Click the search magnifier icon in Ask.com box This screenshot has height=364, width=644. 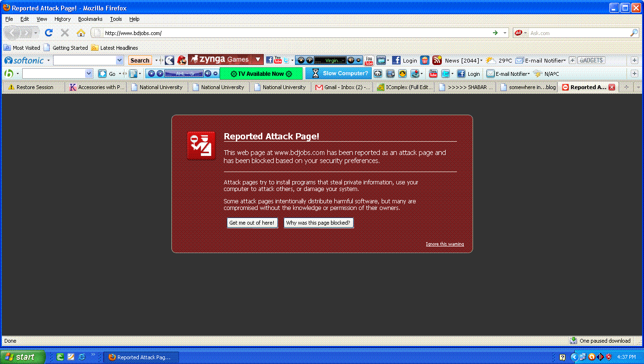click(634, 33)
